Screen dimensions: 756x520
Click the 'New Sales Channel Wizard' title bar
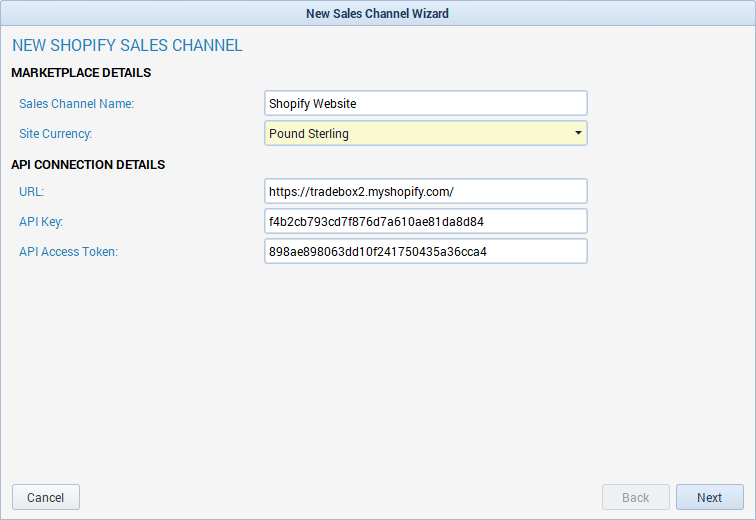[378, 13]
